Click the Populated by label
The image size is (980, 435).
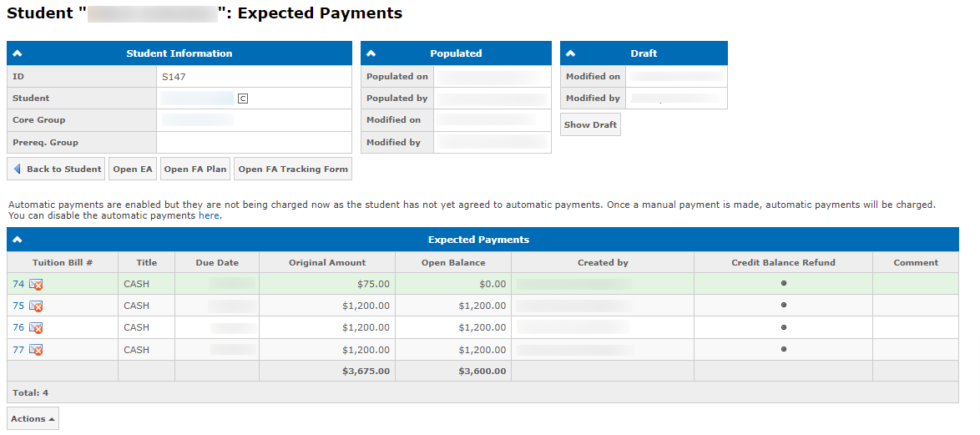tap(397, 99)
